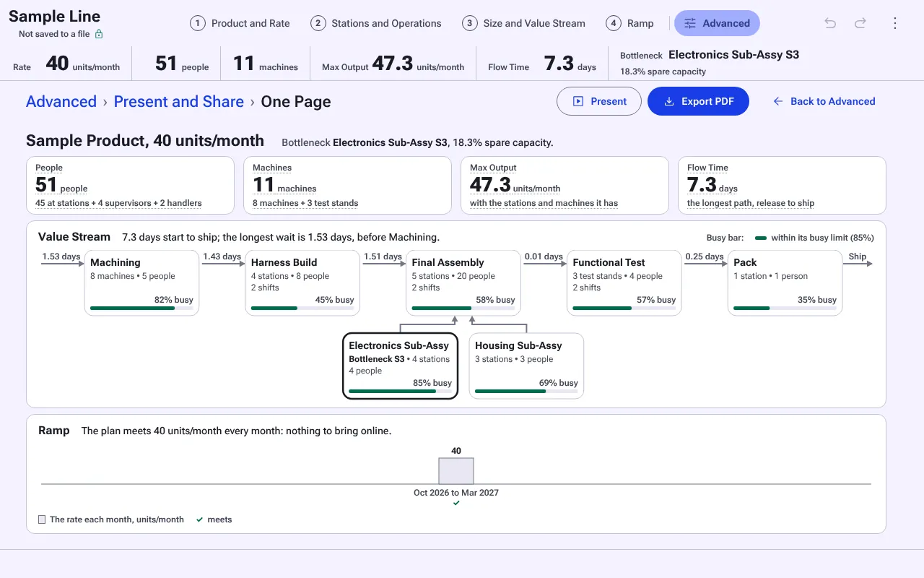Open the Present and Share breadcrumb
This screenshot has width=924, height=578.
tap(179, 102)
